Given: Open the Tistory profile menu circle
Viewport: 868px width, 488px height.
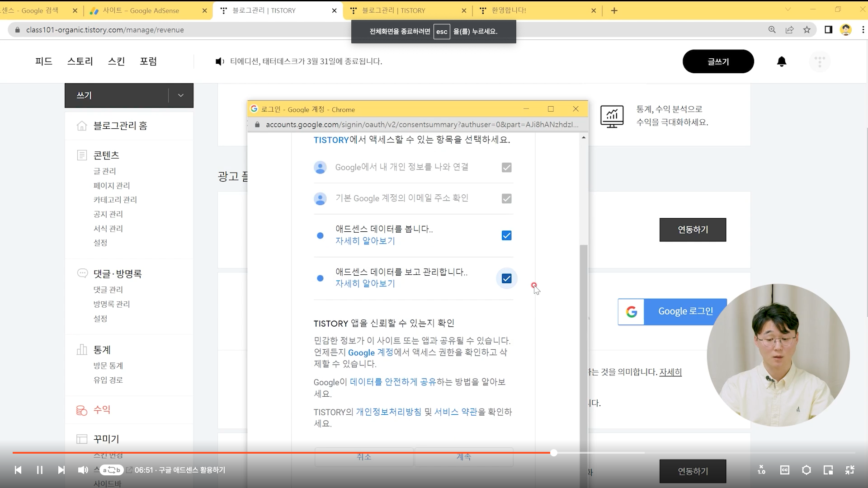Looking at the screenshot, I should 820,61.
